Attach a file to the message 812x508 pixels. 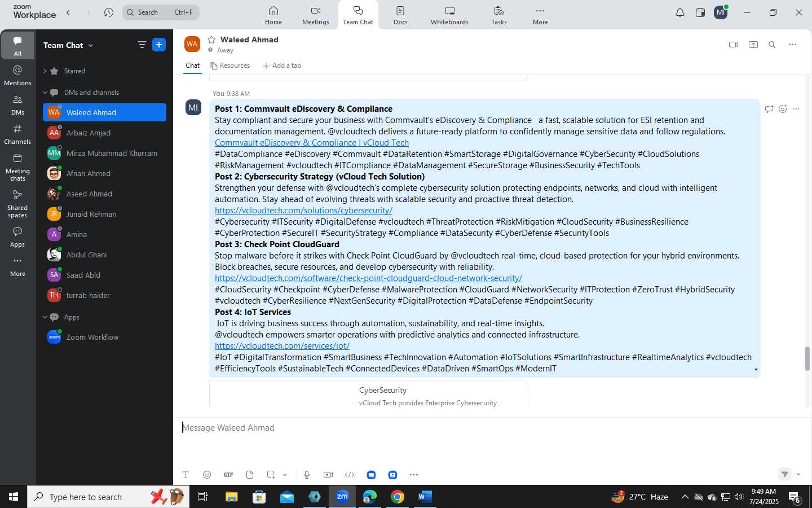pyautogui.click(x=250, y=475)
